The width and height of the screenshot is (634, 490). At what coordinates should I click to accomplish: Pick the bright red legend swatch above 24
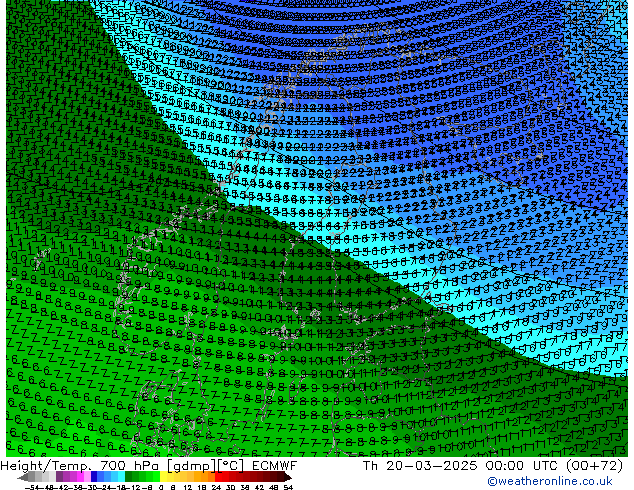coord(218,476)
